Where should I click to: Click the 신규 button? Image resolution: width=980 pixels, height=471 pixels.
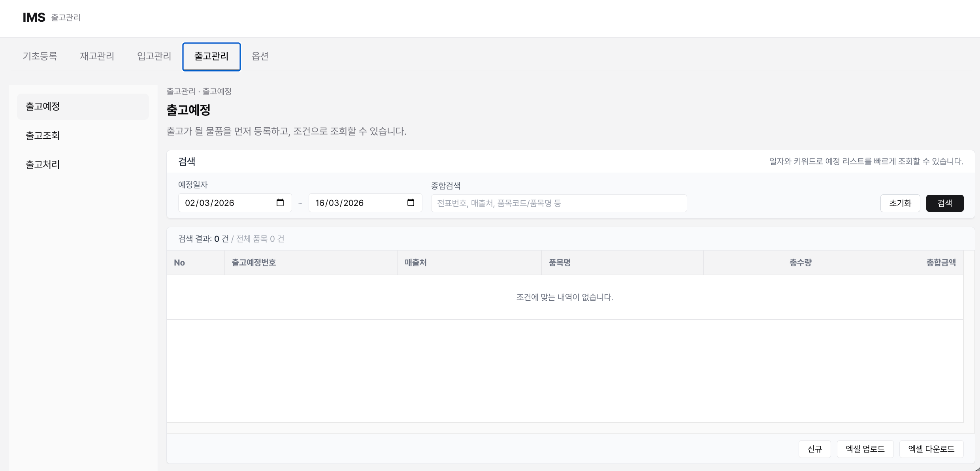815,449
